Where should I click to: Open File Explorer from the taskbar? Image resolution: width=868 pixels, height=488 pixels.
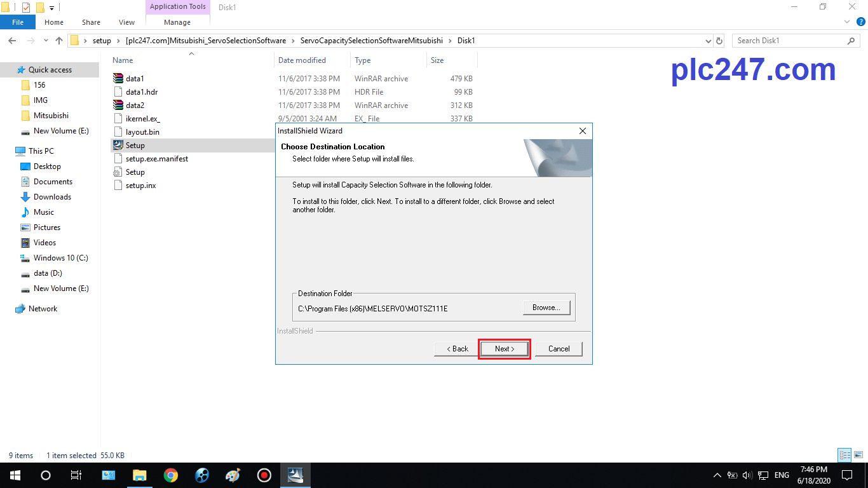(x=139, y=475)
